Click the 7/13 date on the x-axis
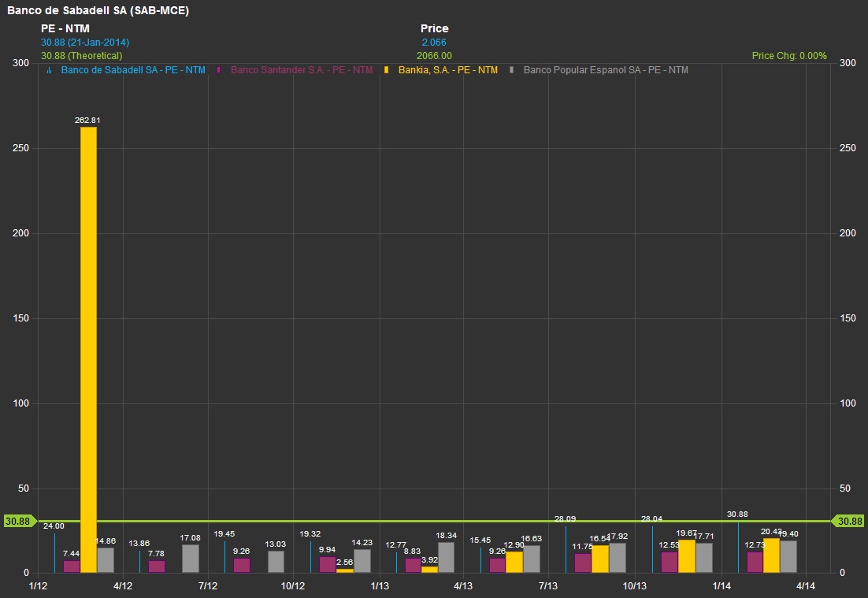 tap(548, 586)
